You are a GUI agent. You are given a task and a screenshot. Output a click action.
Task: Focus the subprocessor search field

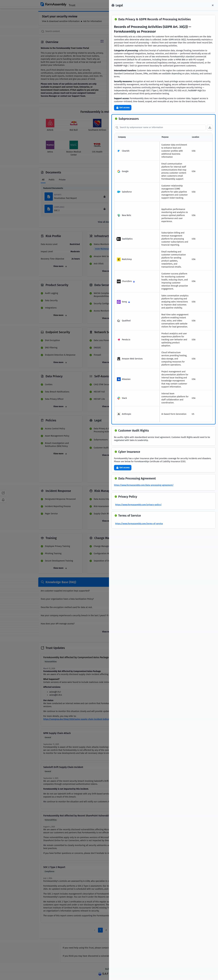point(160,127)
